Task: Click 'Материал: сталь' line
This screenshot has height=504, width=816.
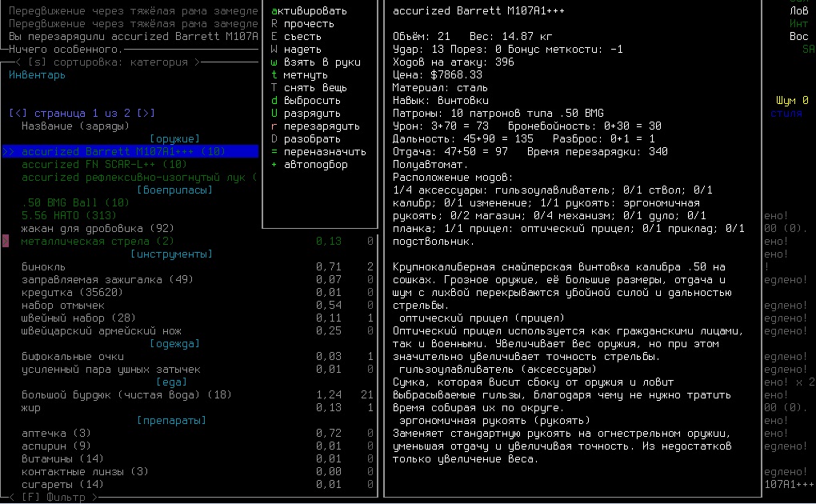Action: [440, 87]
